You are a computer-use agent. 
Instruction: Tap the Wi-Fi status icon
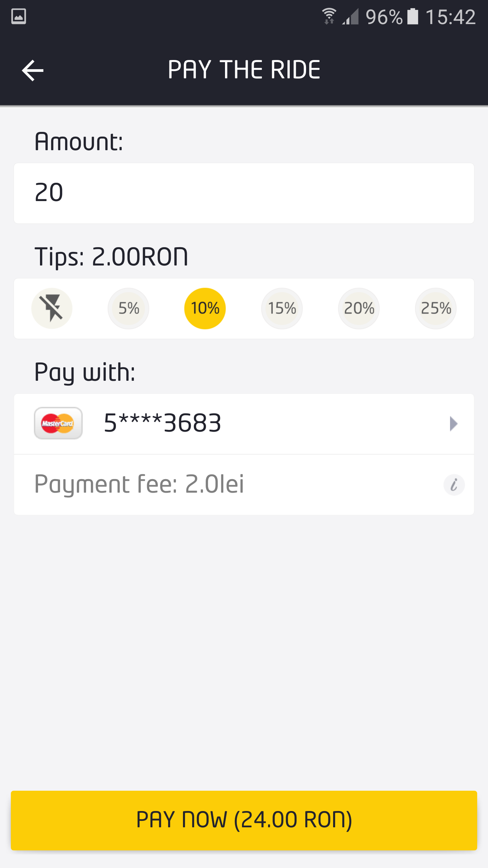pyautogui.click(x=329, y=16)
